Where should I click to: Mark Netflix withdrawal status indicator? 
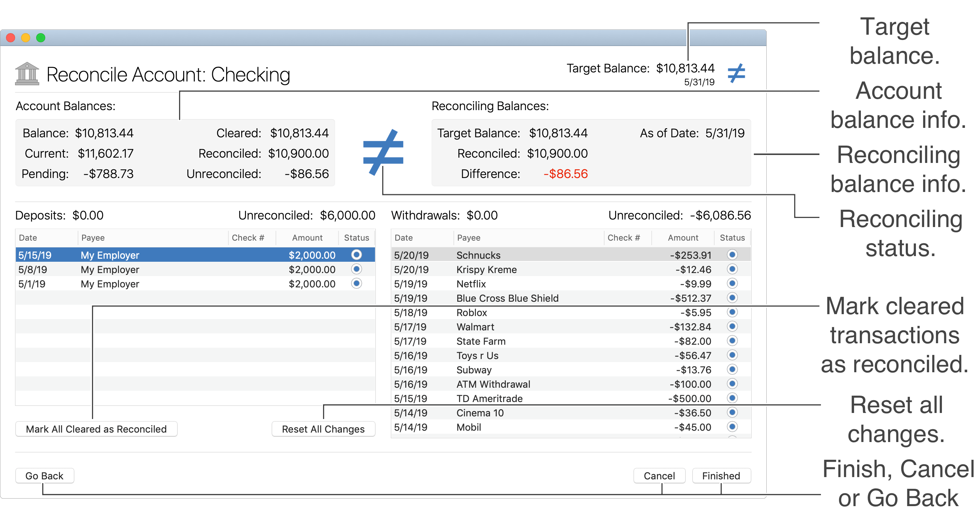tap(732, 284)
